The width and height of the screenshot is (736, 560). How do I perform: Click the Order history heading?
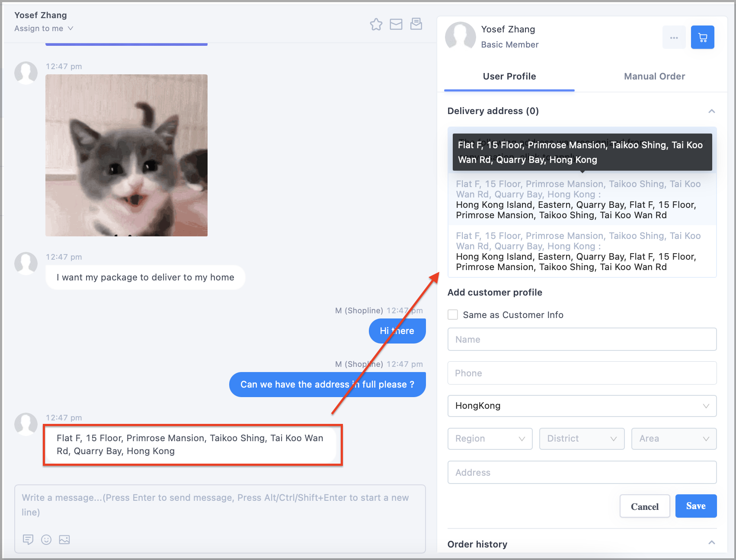point(477,544)
